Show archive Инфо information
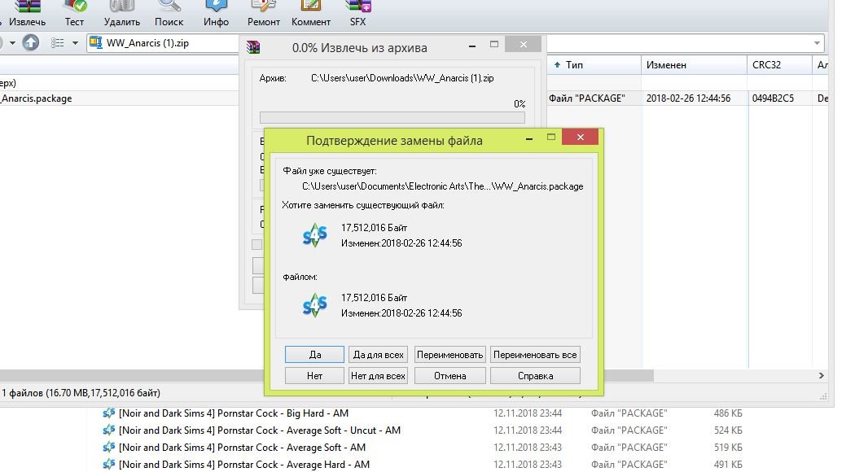 pos(216,14)
